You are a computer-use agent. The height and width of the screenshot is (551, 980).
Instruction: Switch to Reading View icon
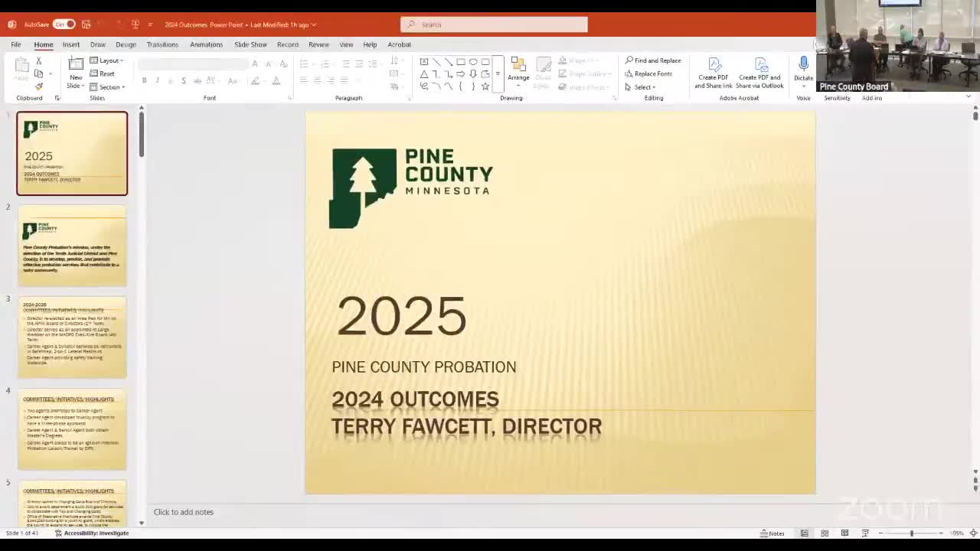(x=844, y=533)
